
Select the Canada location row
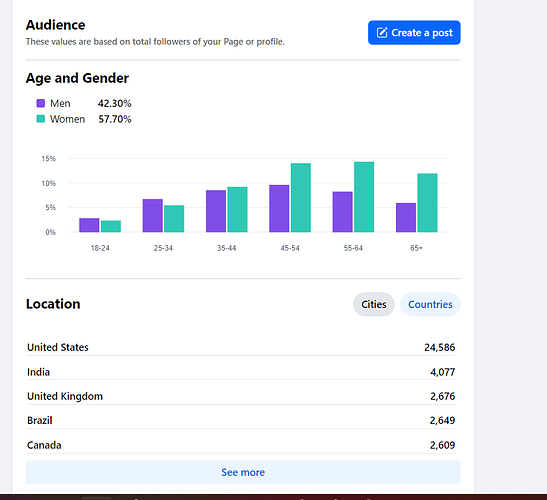pyautogui.click(x=241, y=445)
